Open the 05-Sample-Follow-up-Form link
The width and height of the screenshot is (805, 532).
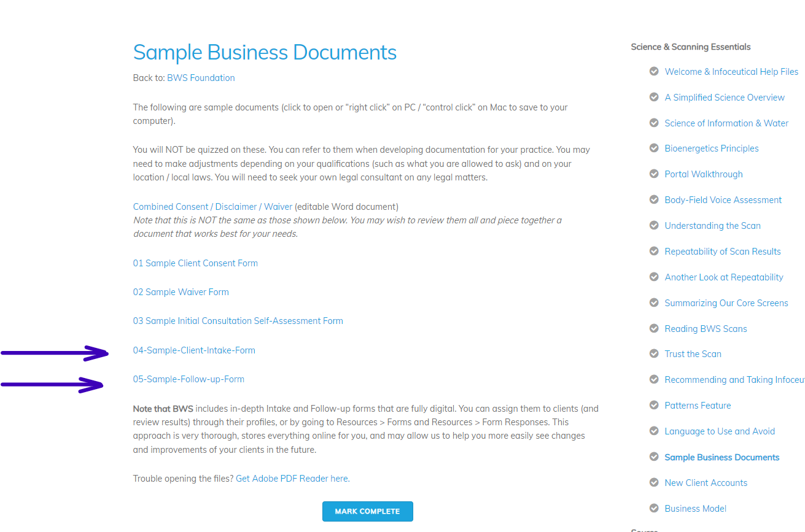tap(189, 379)
